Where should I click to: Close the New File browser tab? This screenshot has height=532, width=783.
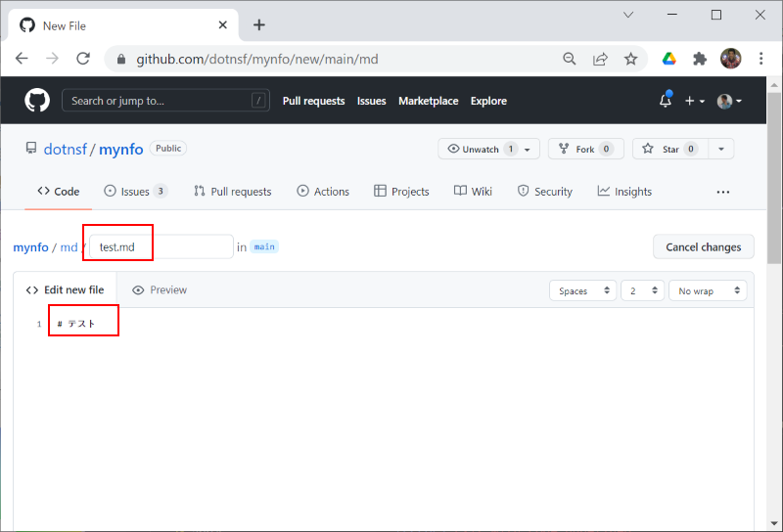pyautogui.click(x=223, y=25)
